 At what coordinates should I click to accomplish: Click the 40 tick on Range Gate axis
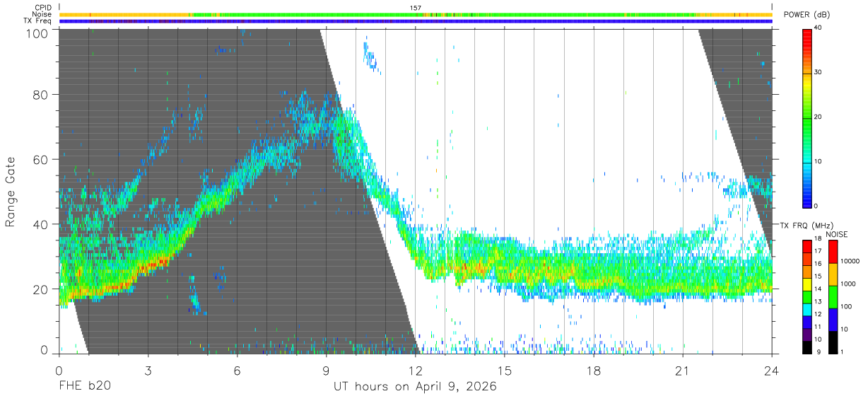(x=40, y=224)
